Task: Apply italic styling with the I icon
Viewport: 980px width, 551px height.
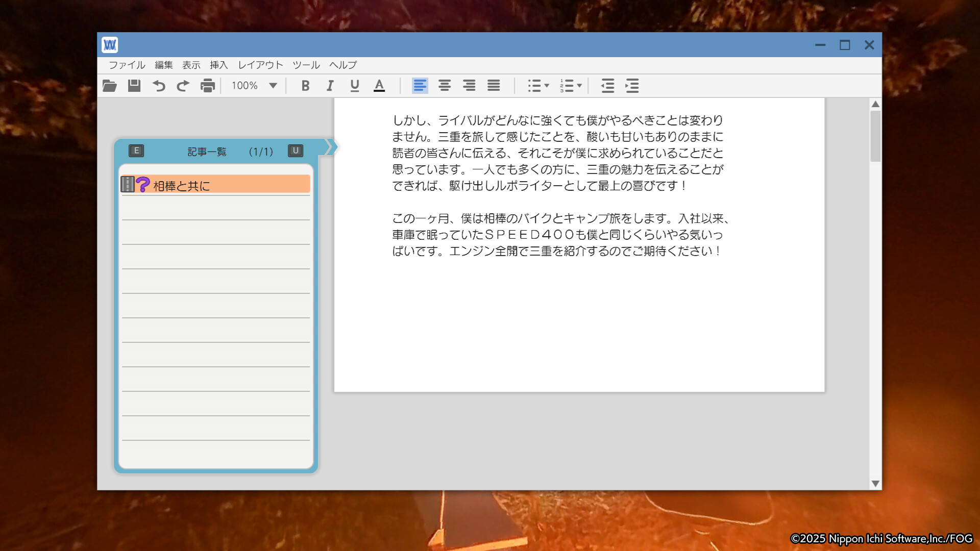Action: 330,86
